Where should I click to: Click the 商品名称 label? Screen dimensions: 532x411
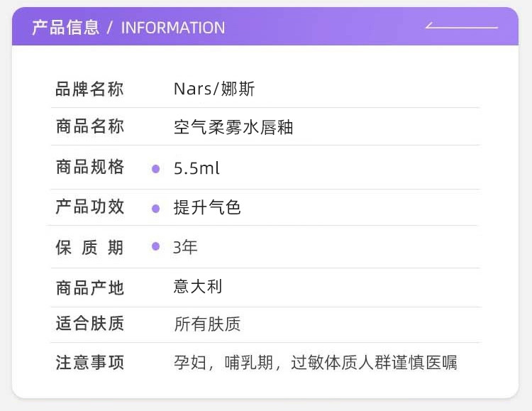point(89,127)
